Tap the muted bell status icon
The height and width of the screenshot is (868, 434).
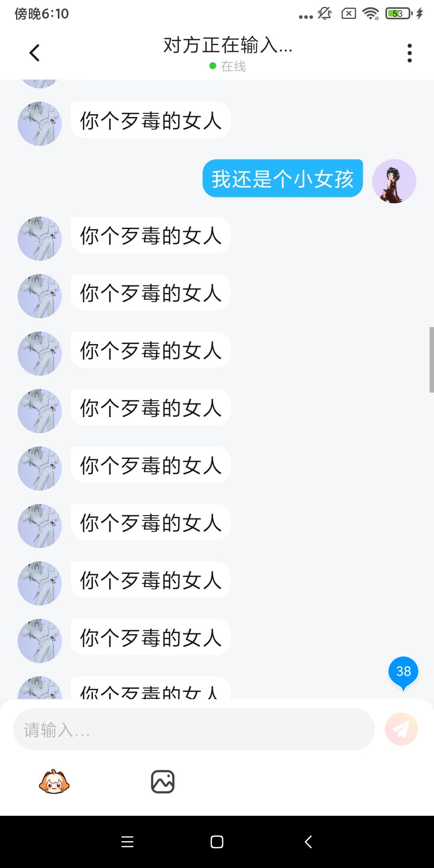click(x=325, y=14)
